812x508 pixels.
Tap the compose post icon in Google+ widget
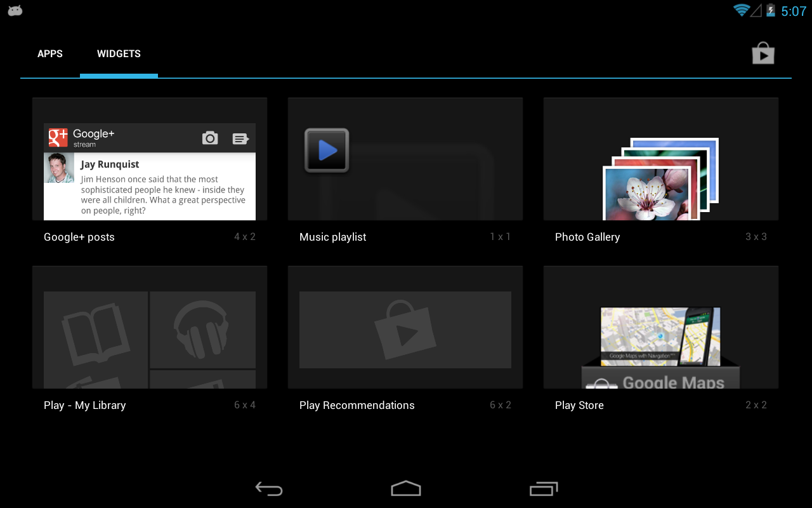point(240,138)
